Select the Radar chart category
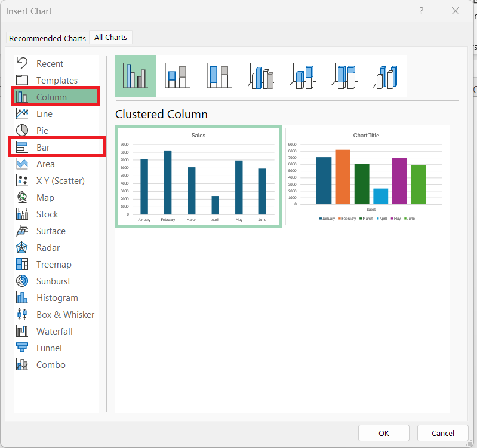The height and width of the screenshot is (448, 477). [56, 248]
